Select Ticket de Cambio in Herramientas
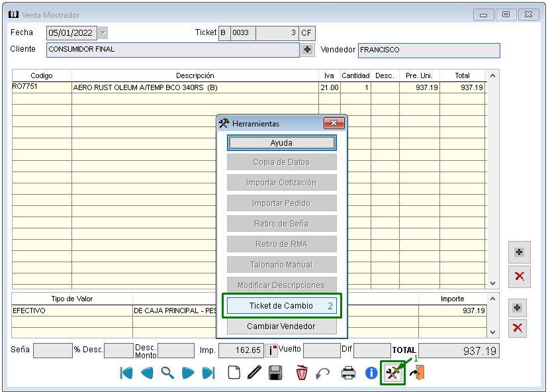548x392 pixels. 282,306
